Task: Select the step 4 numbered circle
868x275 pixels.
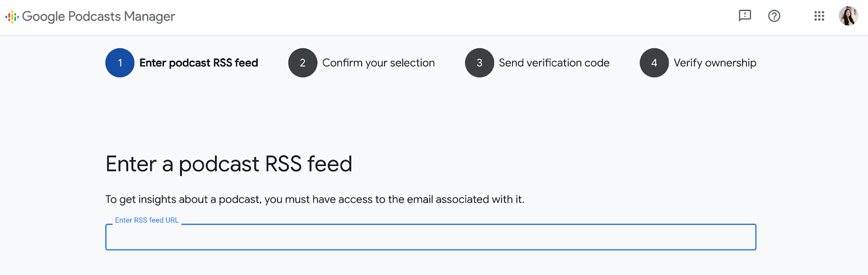Action: (654, 63)
